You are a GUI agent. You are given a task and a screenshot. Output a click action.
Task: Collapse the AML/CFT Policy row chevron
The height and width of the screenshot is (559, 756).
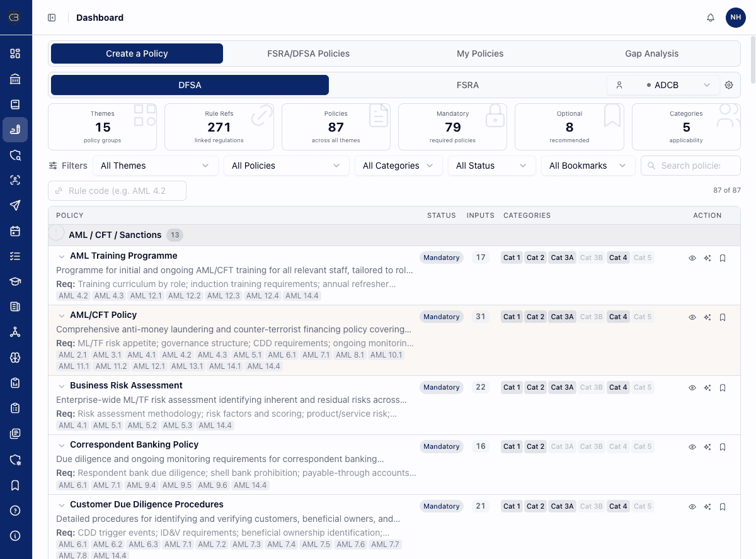[x=61, y=315]
